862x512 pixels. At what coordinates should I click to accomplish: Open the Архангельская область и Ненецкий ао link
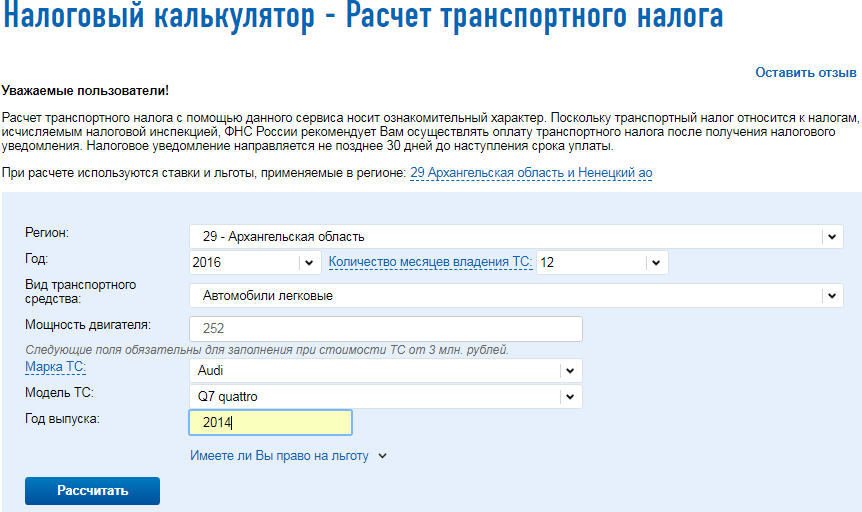click(x=531, y=173)
